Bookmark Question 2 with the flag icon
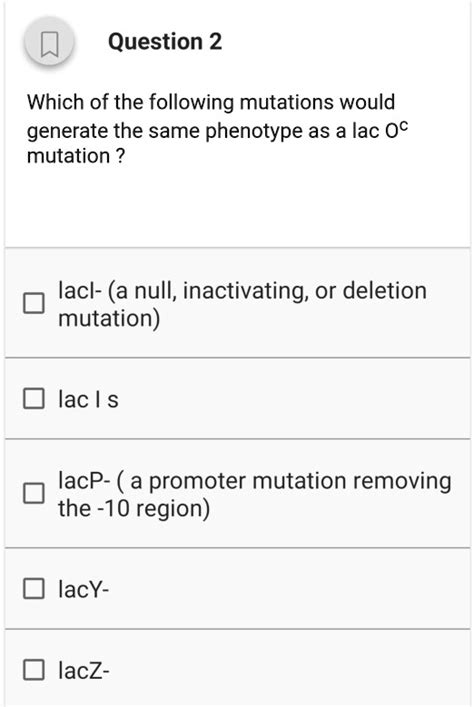The image size is (474, 707). coord(49,44)
